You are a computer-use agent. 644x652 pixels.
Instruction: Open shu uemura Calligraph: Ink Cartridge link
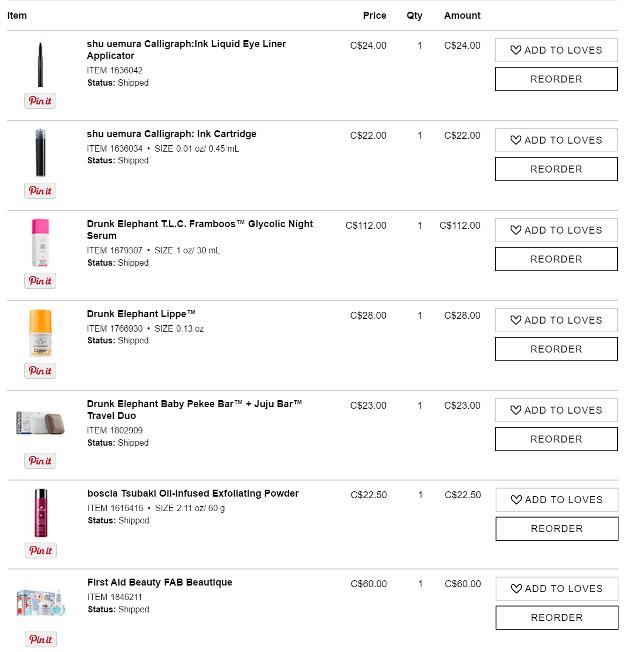tap(171, 134)
